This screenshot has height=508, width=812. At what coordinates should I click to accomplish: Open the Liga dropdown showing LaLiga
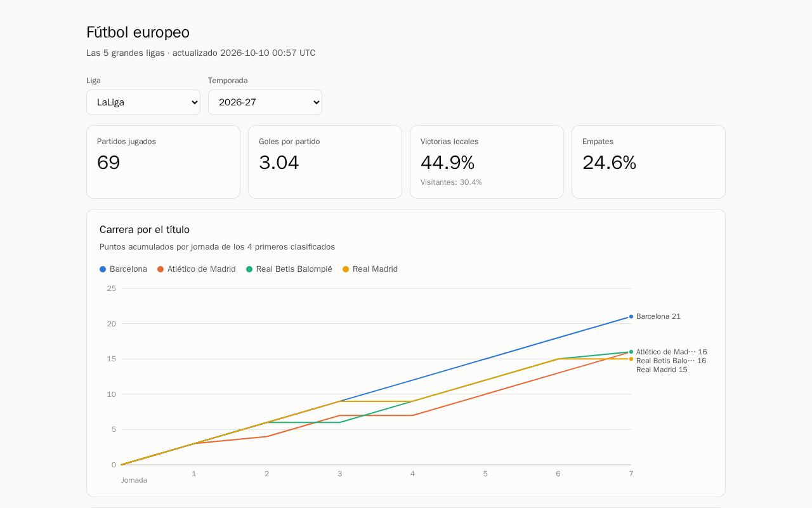pyautogui.click(x=143, y=102)
